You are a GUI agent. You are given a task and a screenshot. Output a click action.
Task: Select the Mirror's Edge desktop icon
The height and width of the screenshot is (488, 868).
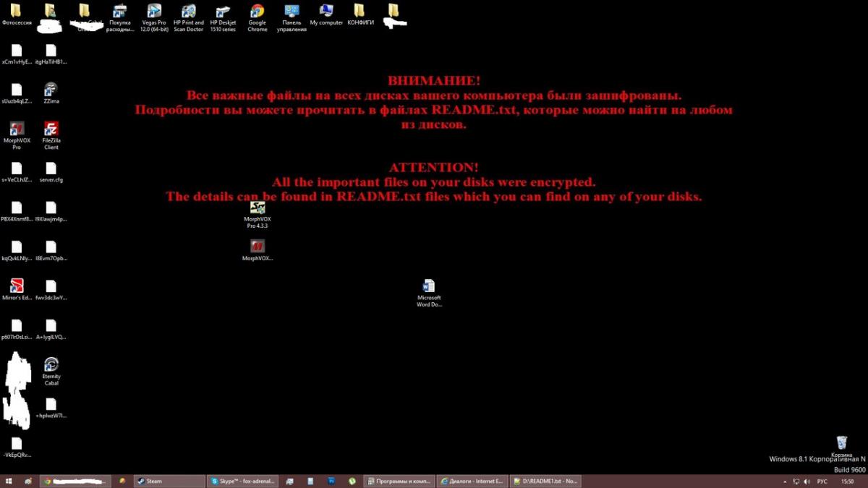pyautogui.click(x=17, y=286)
